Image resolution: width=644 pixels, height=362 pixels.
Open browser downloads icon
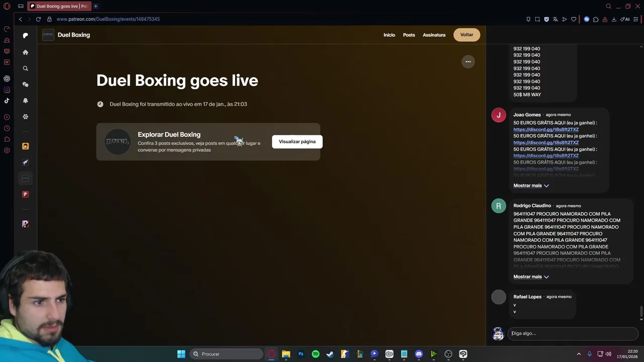pos(614,19)
